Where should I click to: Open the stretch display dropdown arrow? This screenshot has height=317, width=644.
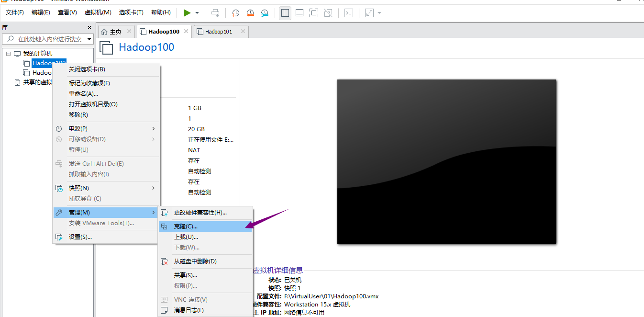pos(379,13)
